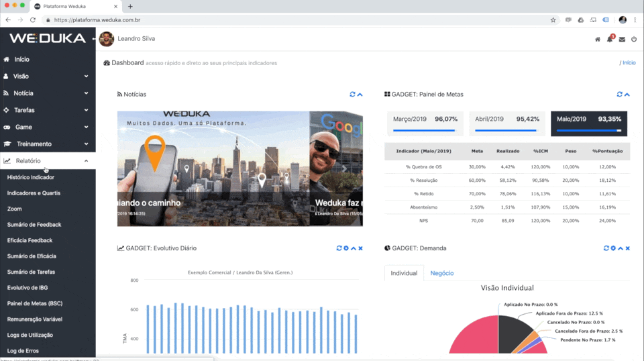Open Painel de Metas (BSC) report
Viewport: 644px width, 361px height.
[35, 303]
